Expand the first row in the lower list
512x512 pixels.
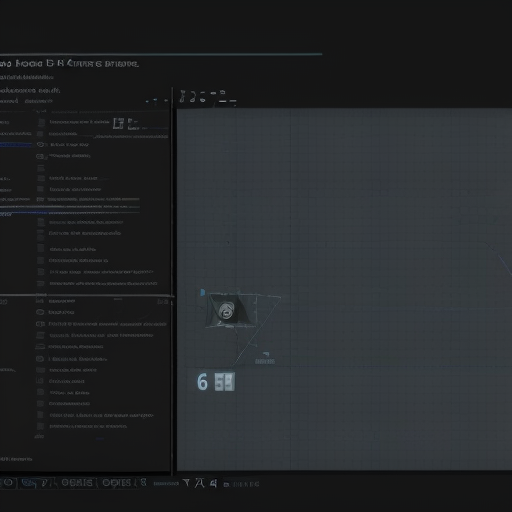(40, 301)
